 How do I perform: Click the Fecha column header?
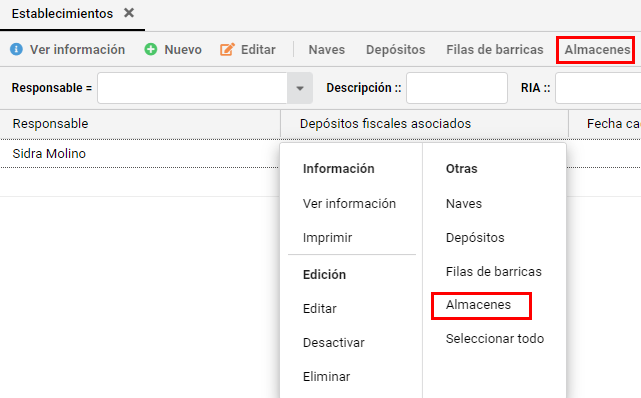point(605,123)
